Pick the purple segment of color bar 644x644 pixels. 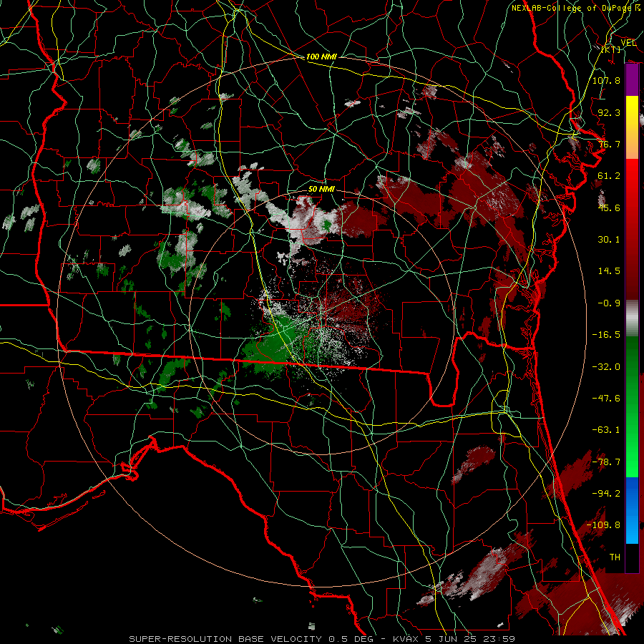coord(632,80)
